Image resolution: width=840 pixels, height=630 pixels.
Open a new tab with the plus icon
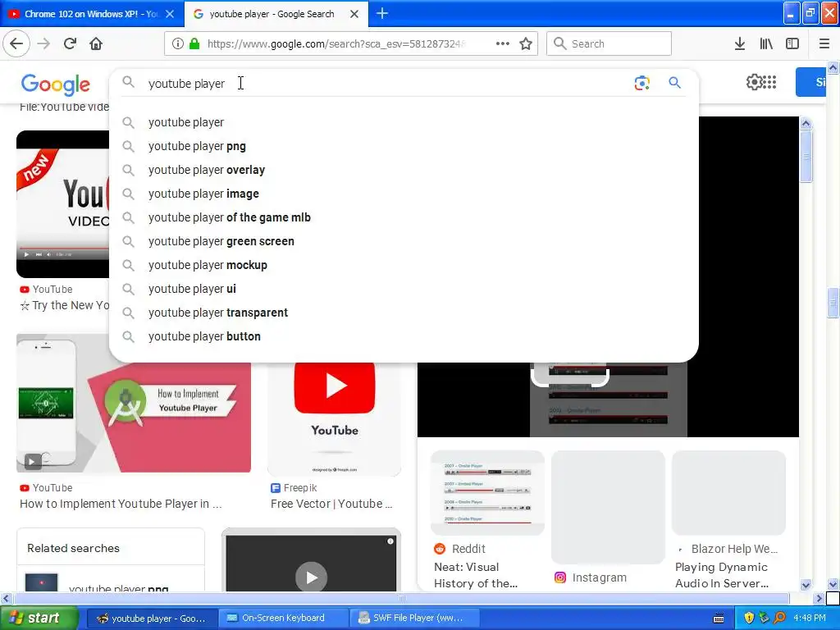pos(382,13)
